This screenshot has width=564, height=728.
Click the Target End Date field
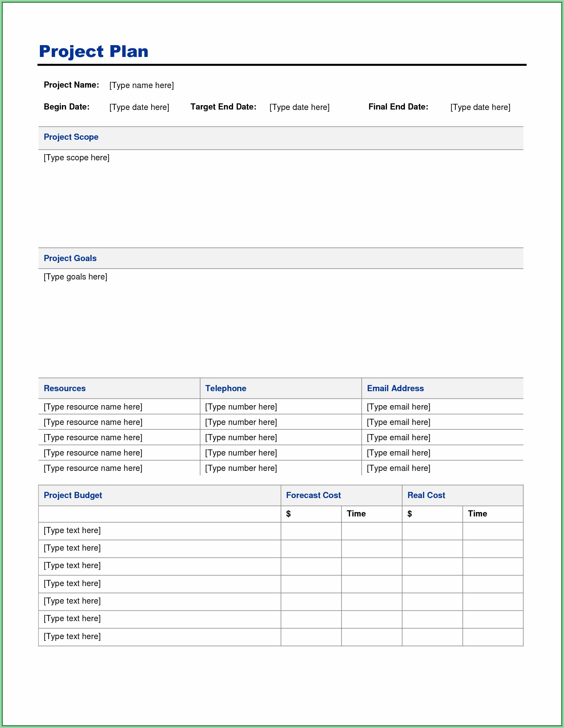click(x=299, y=107)
